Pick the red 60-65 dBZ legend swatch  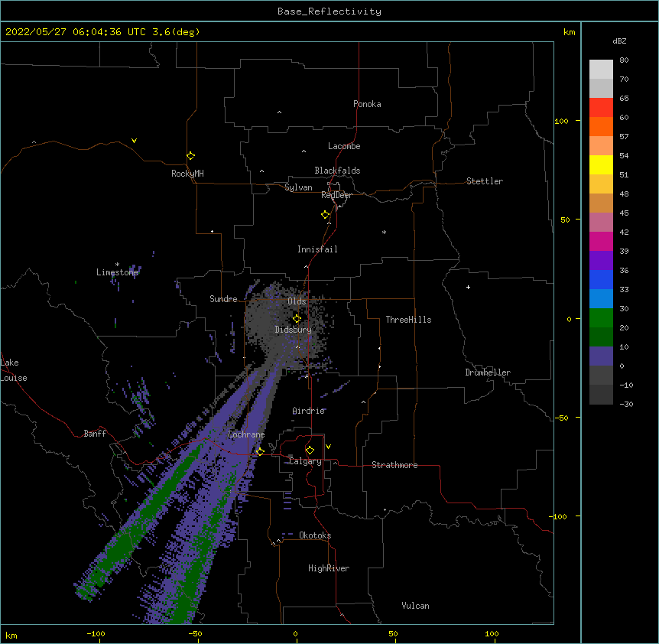click(601, 108)
